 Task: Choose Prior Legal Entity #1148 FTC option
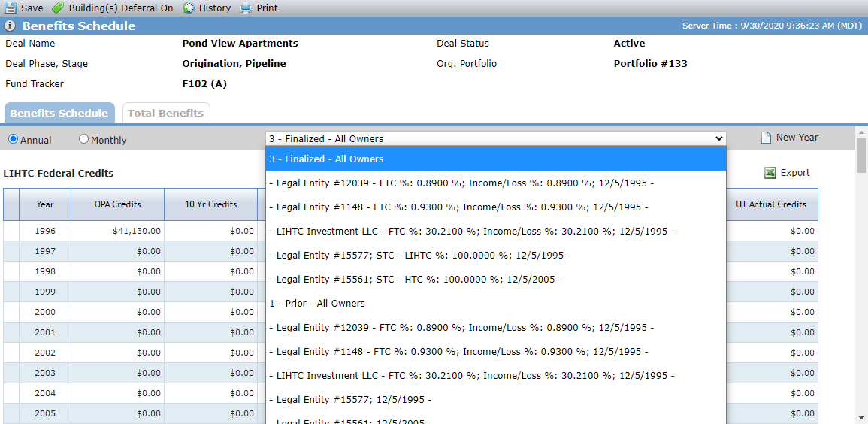(496, 352)
